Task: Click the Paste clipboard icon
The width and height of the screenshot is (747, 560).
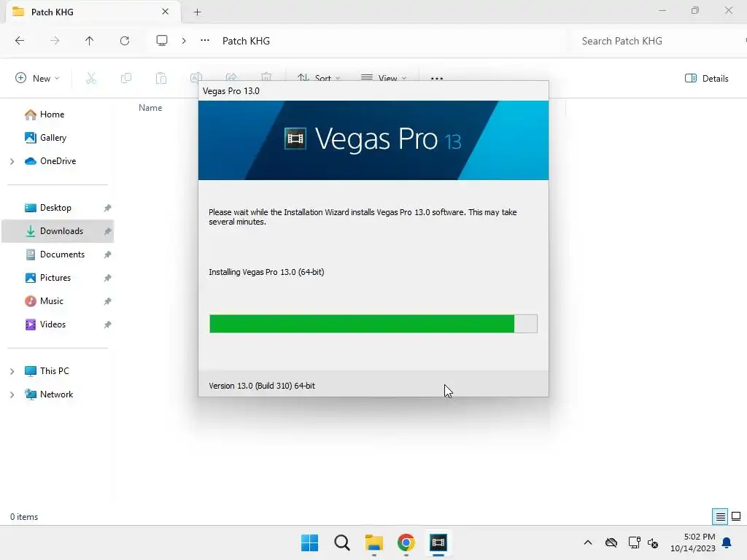Action: click(x=161, y=78)
